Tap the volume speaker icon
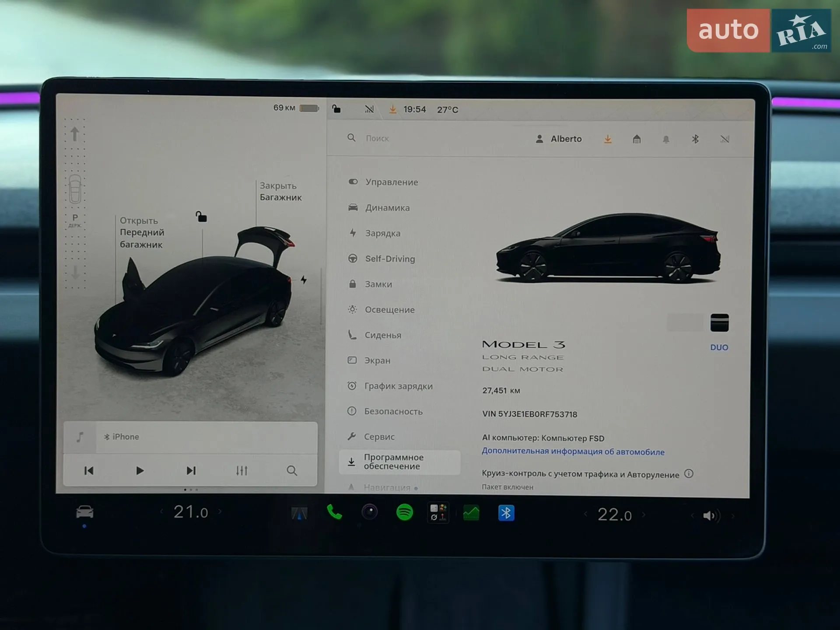The width and height of the screenshot is (840, 630). (710, 516)
